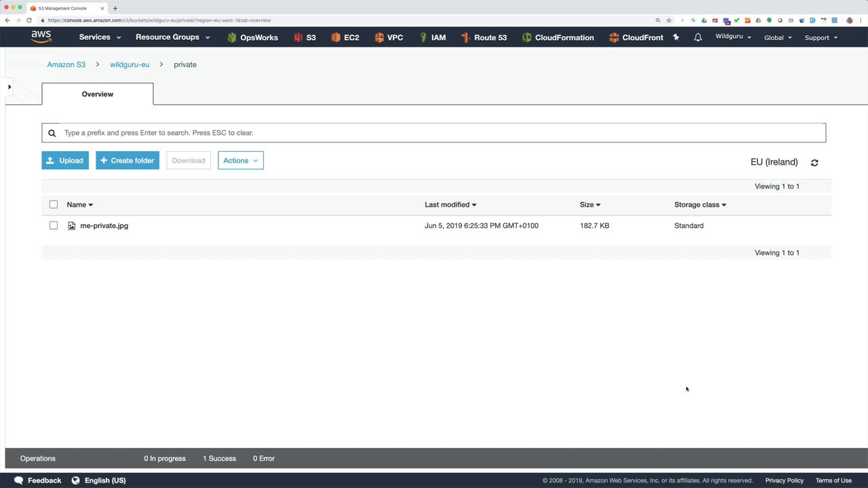This screenshot has width=868, height=488.
Task: Click the me-private.jpg image file icon
Action: pyautogui.click(x=71, y=226)
